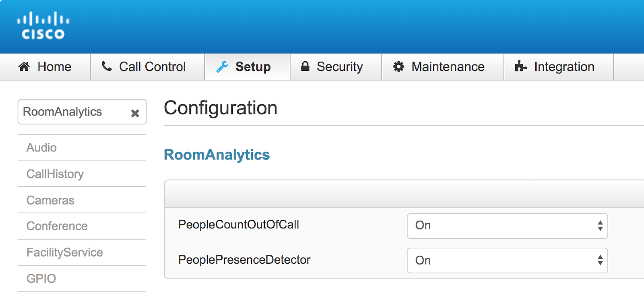Open the FacilityService sidebar entry
Screen dimensions: 644x296
[82, 253]
